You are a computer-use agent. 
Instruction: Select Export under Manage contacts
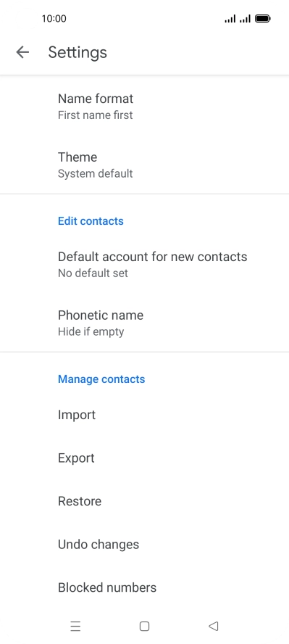144,458
